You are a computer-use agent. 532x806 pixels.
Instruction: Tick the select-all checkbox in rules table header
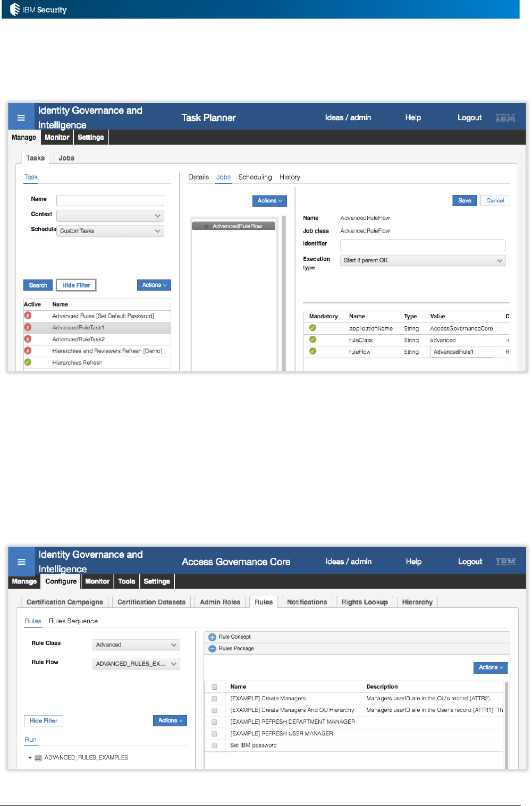[x=214, y=687]
